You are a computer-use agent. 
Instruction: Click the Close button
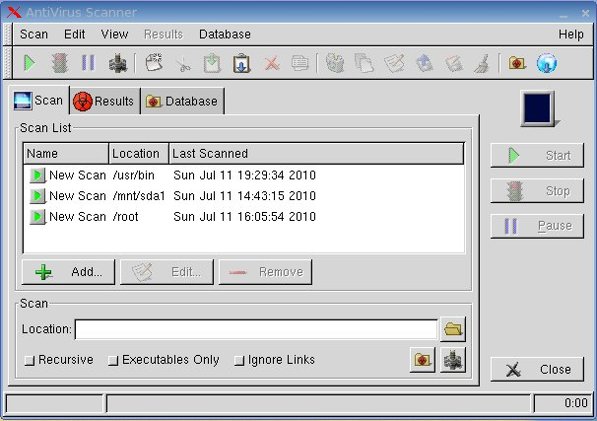[x=537, y=369]
